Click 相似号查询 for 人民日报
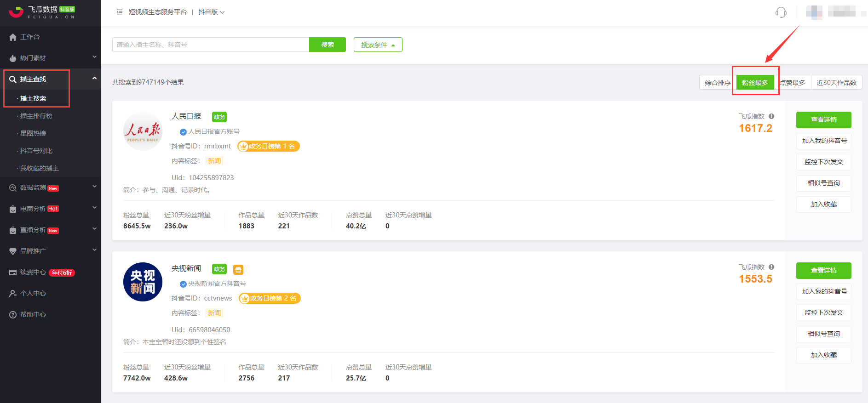This screenshot has height=403, width=868. point(823,183)
